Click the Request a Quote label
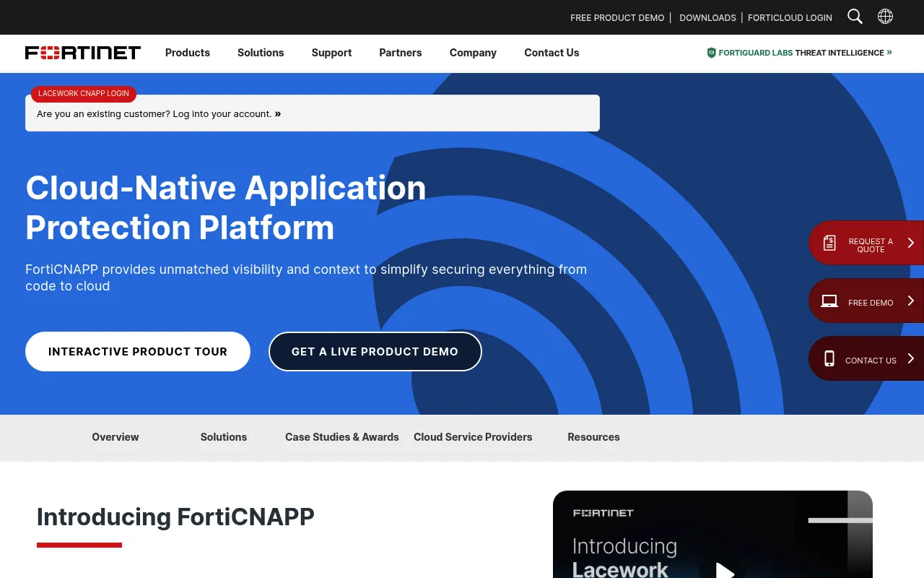 point(871,245)
